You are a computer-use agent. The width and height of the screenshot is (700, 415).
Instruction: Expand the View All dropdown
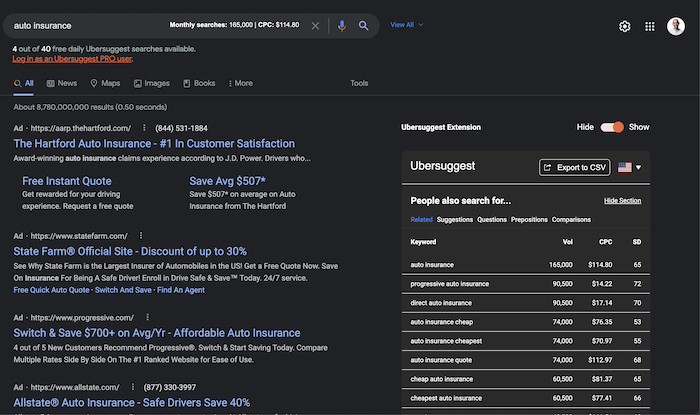point(406,25)
